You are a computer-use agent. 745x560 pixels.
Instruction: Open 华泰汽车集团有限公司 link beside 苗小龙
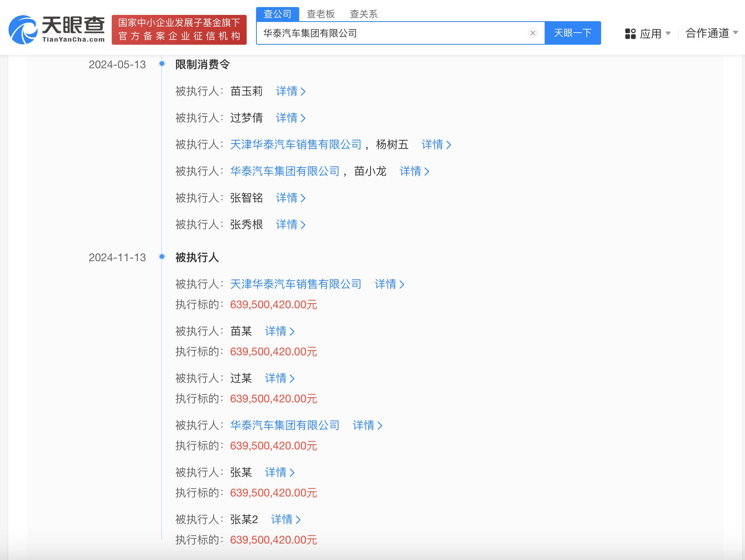285,171
